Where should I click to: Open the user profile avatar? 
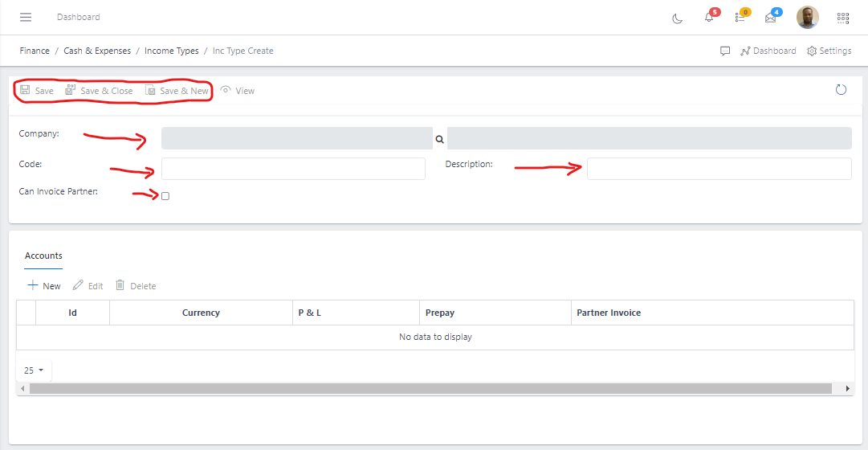click(x=807, y=17)
